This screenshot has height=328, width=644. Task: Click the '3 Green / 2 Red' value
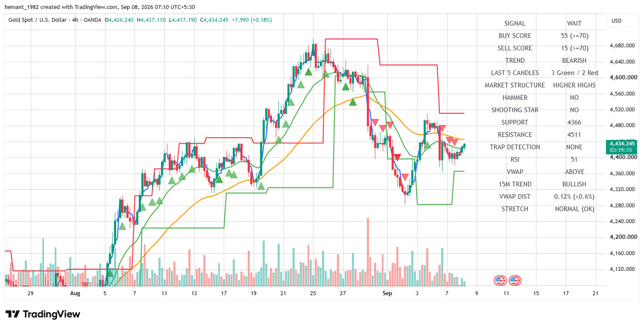(x=574, y=73)
